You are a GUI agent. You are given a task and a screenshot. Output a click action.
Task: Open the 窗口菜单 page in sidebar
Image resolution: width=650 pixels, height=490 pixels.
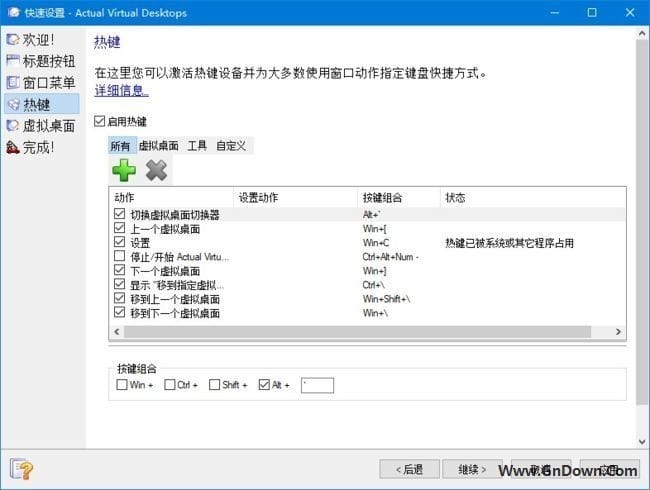[41, 82]
